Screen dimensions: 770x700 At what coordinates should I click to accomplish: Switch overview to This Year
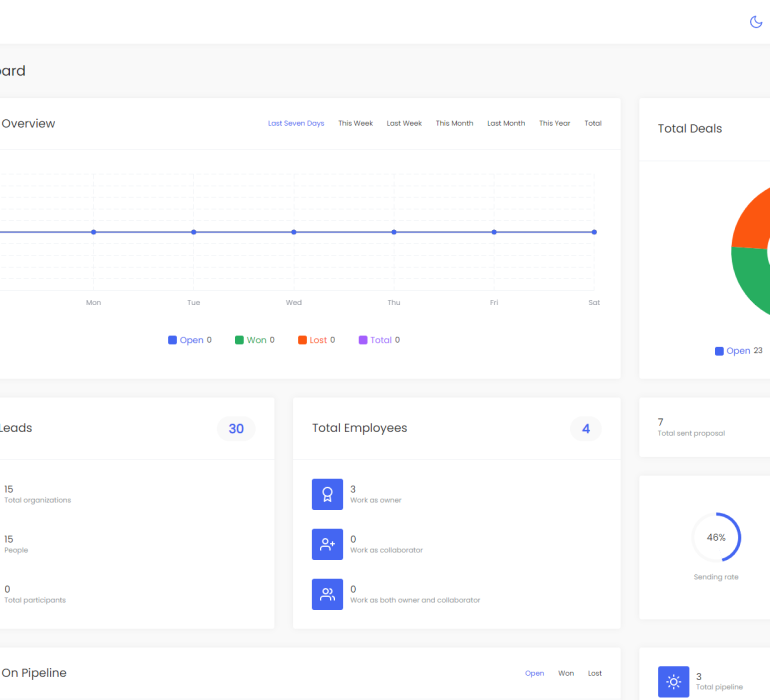pyautogui.click(x=554, y=124)
